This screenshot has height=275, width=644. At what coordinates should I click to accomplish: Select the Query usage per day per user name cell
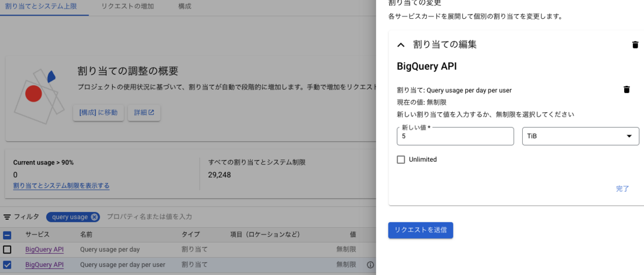[x=123, y=265]
